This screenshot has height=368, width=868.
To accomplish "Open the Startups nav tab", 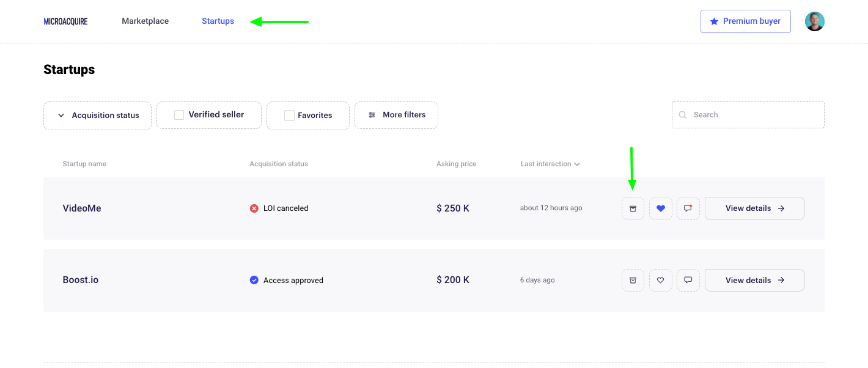I will (218, 21).
